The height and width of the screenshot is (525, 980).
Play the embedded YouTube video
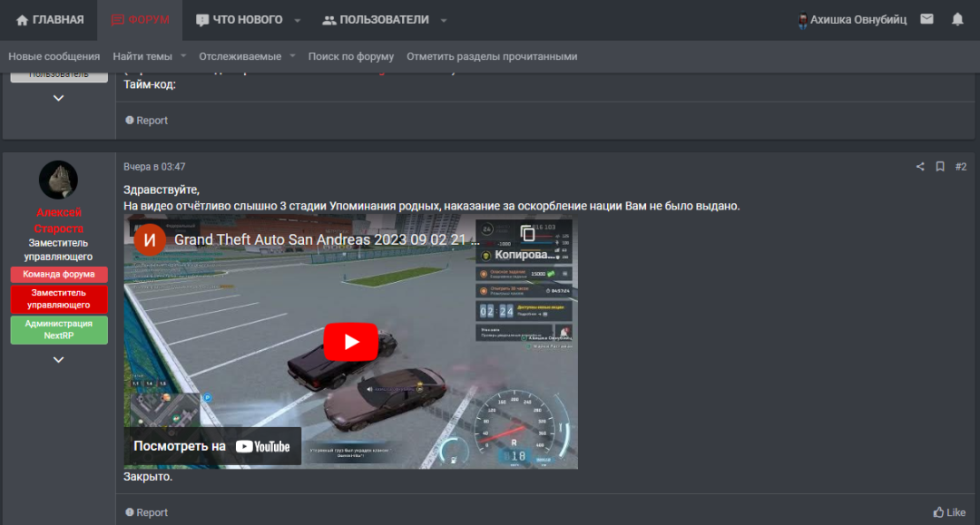pyautogui.click(x=350, y=342)
